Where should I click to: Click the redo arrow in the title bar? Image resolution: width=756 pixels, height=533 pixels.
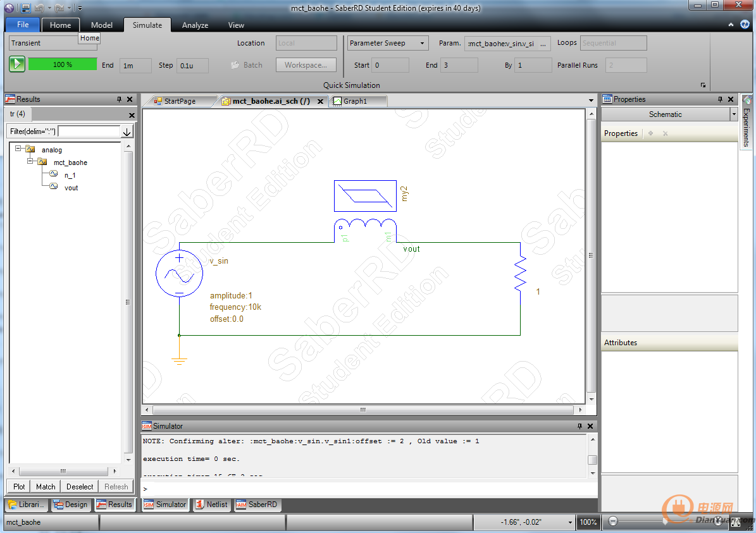[x=60, y=8]
